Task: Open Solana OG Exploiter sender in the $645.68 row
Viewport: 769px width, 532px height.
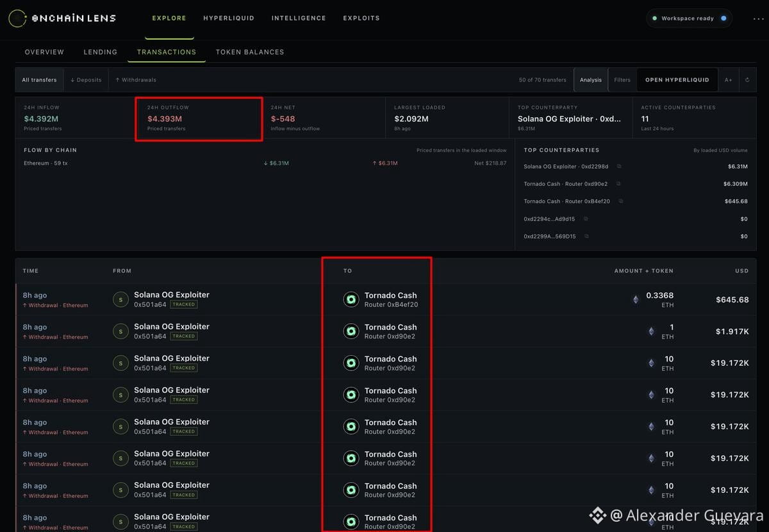Action: (x=172, y=295)
